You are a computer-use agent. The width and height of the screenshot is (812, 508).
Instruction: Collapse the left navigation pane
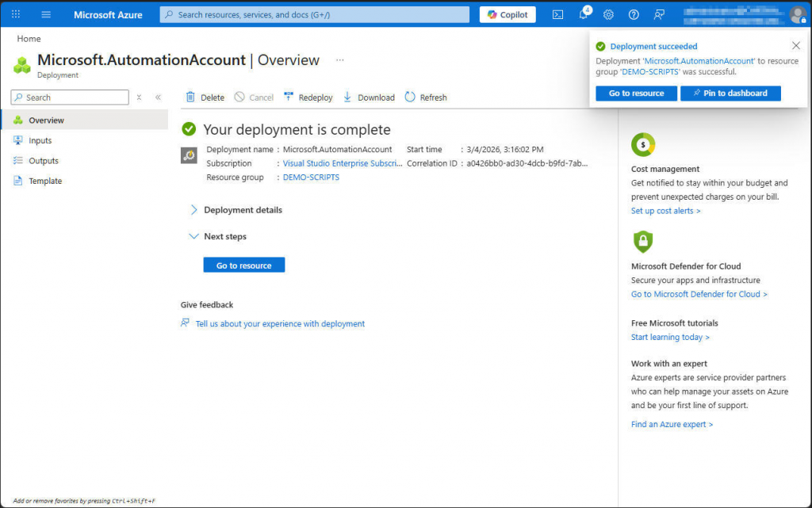tap(157, 97)
